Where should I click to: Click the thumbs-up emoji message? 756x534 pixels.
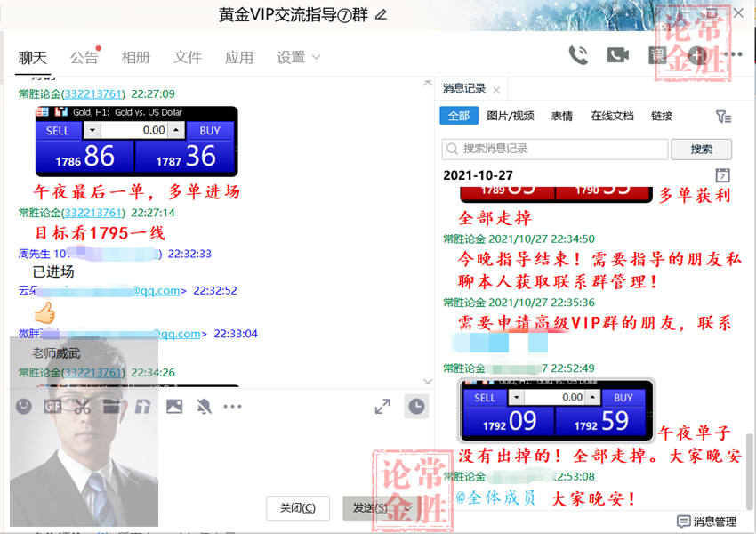coord(44,312)
